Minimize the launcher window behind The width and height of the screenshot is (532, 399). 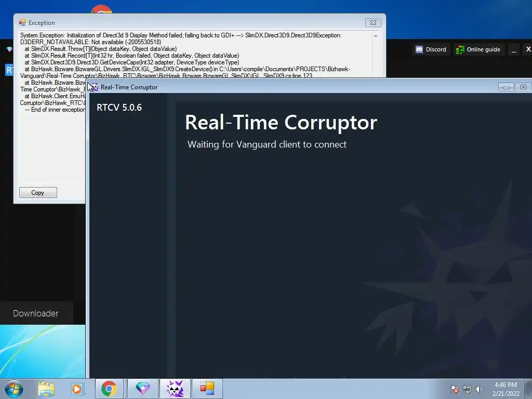coord(514,49)
